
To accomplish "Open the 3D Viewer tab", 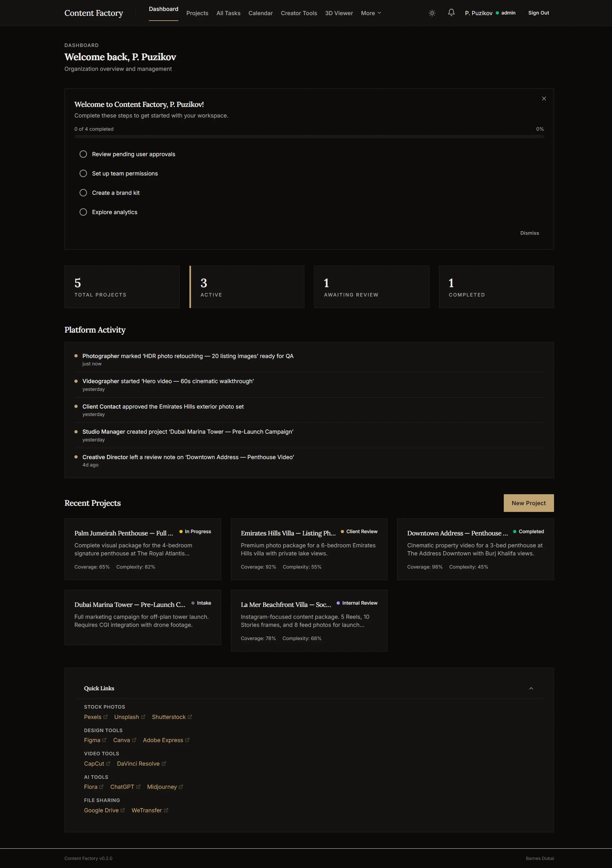I will click(339, 13).
